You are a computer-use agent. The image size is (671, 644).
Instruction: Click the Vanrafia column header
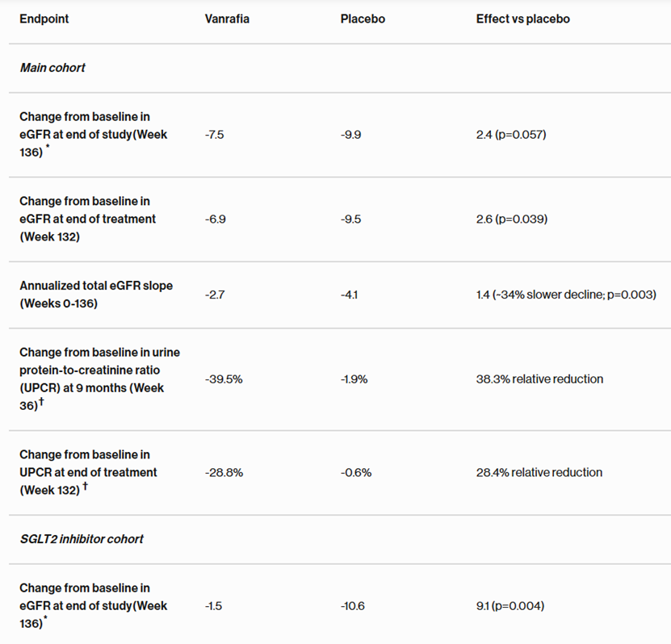(227, 19)
